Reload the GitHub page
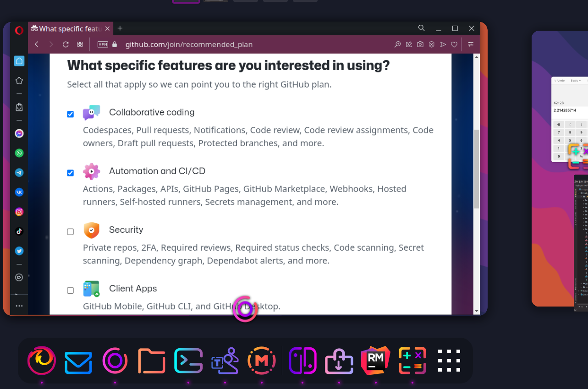The height and width of the screenshot is (389, 588). 66,44
